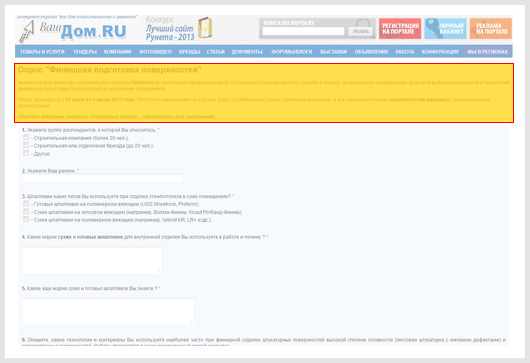Open the Компании menu item
Screen dimensions: 530x363
pos(117,52)
